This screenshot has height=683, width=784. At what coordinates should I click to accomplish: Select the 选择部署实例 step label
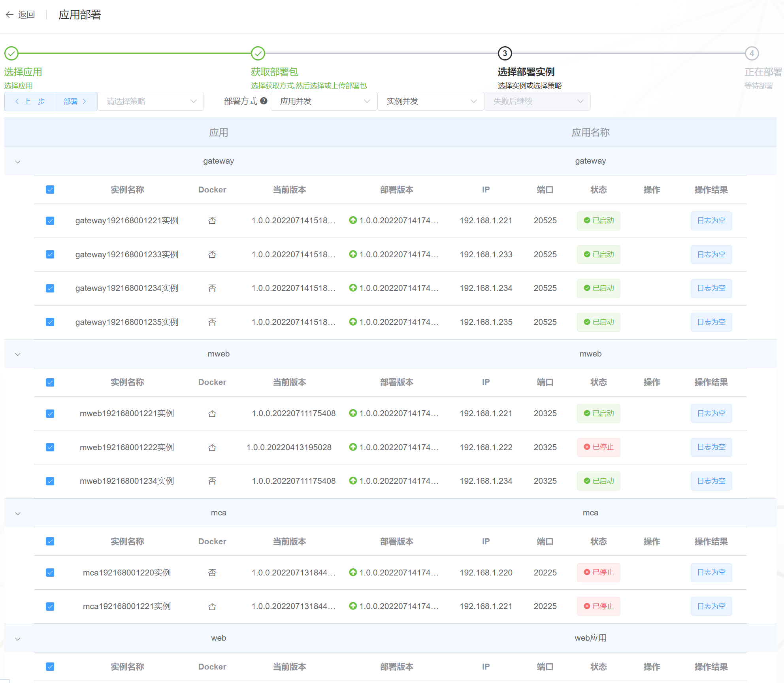(x=526, y=72)
